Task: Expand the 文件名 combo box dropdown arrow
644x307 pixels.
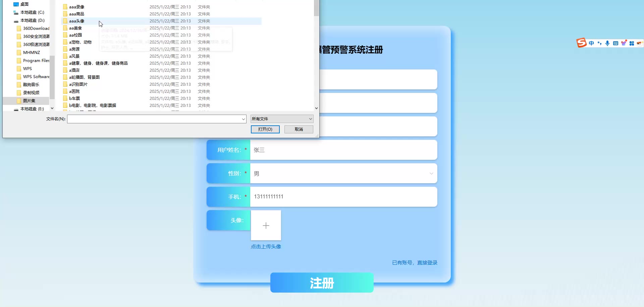Action: pyautogui.click(x=244, y=119)
